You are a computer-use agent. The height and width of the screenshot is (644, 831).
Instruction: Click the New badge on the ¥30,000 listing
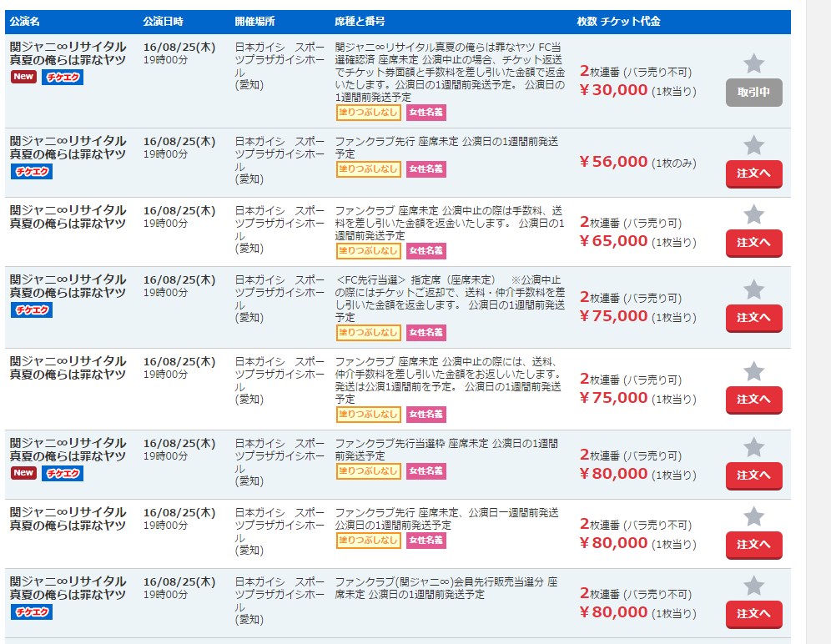tap(23, 77)
